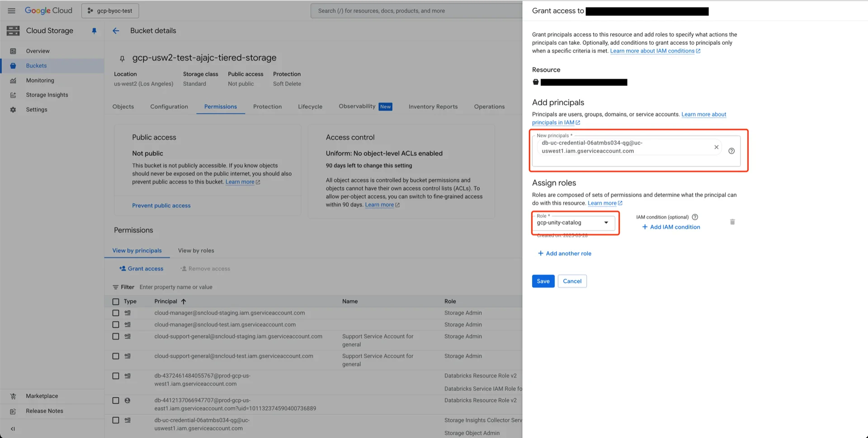Image resolution: width=868 pixels, height=438 pixels.
Task: Focus the resource search field
Action: pyautogui.click(x=416, y=11)
